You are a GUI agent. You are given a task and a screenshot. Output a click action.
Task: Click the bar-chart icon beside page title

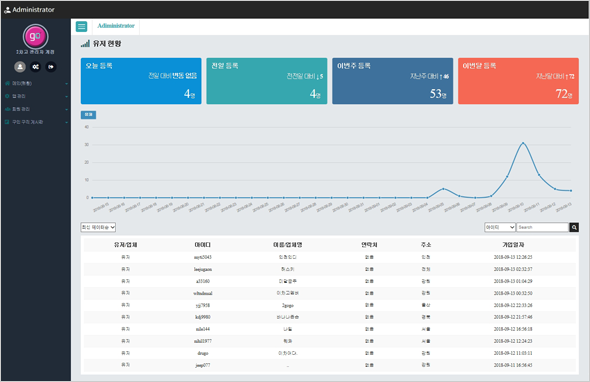85,44
